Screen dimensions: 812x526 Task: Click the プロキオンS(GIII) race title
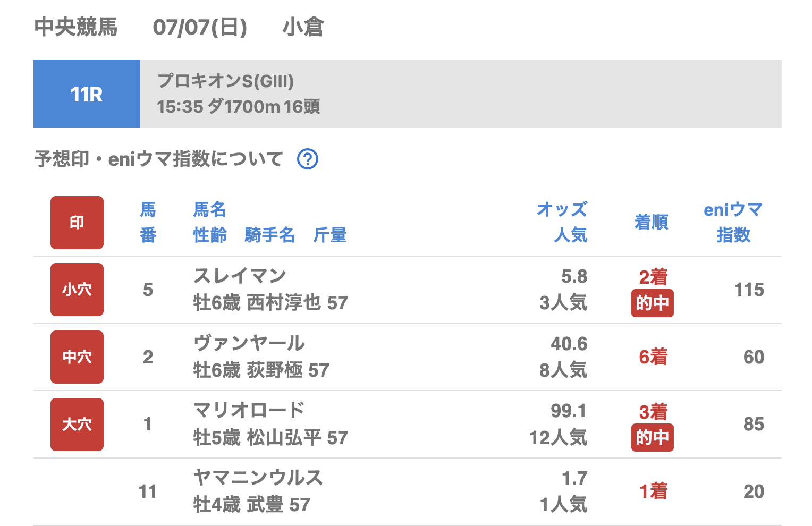pyautogui.click(x=226, y=81)
